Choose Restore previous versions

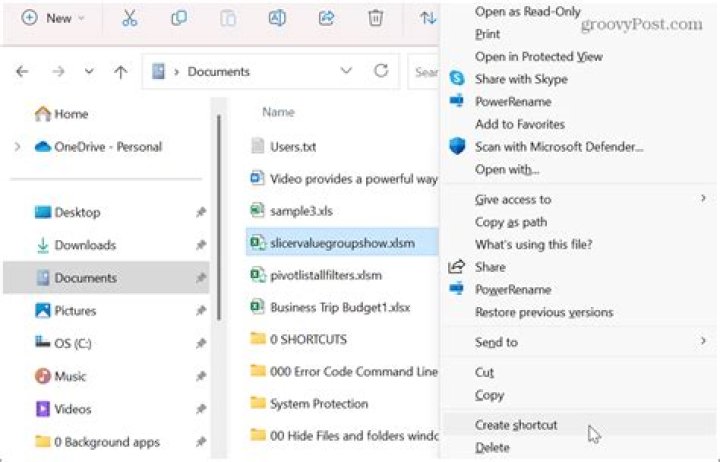[544, 312]
